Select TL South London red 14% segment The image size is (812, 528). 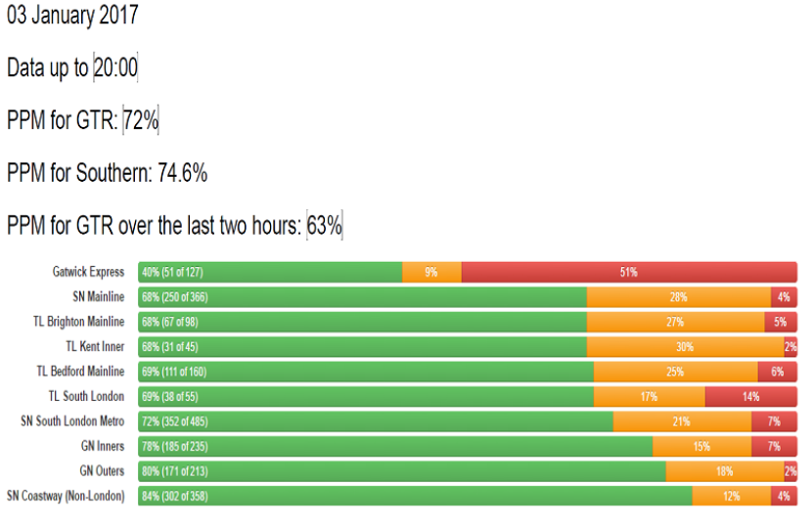click(750, 396)
